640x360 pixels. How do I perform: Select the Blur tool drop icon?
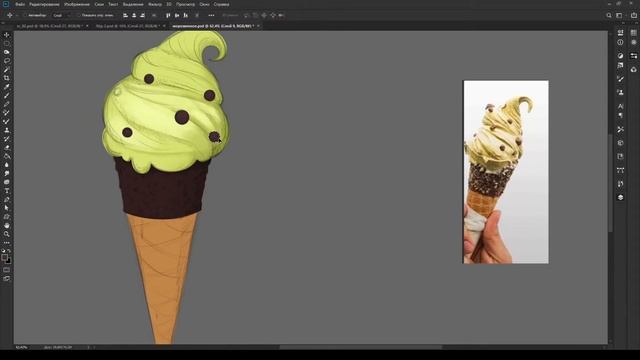[7, 165]
